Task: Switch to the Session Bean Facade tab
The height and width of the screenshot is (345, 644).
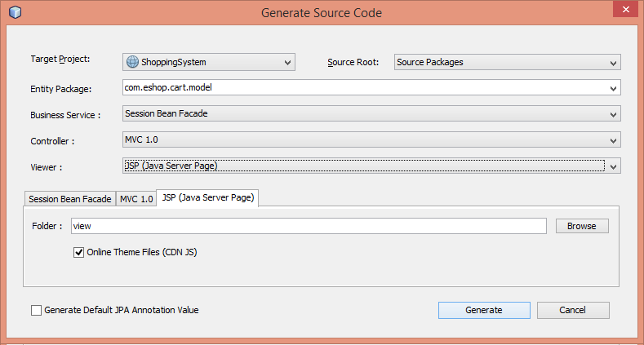Action: pos(69,199)
